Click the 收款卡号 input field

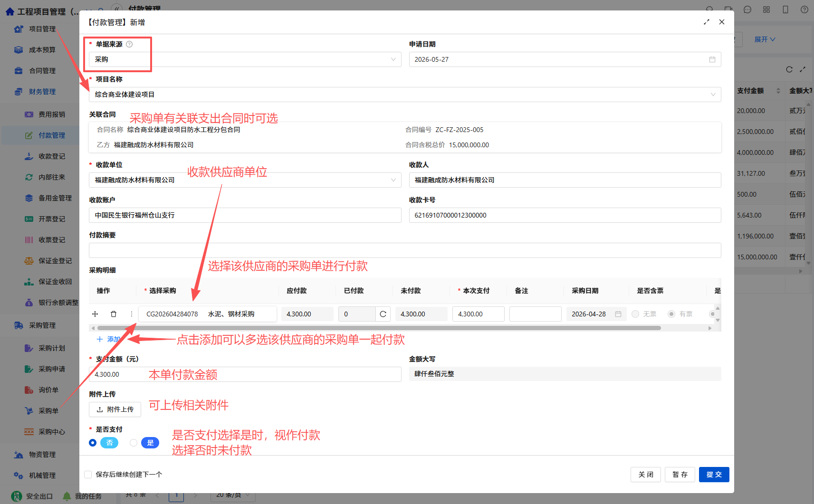(565, 215)
